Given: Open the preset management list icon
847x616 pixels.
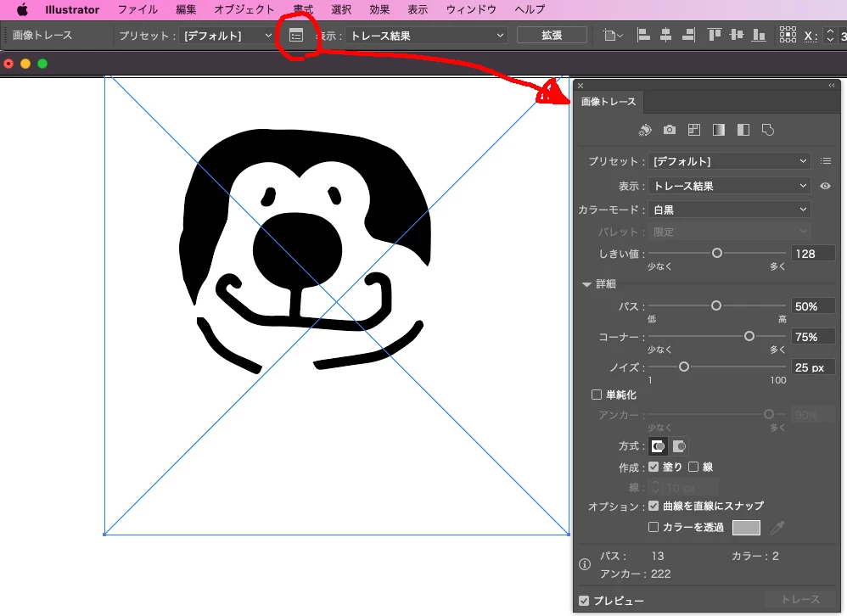Looking at the screenshot, I should coord(826,161).
